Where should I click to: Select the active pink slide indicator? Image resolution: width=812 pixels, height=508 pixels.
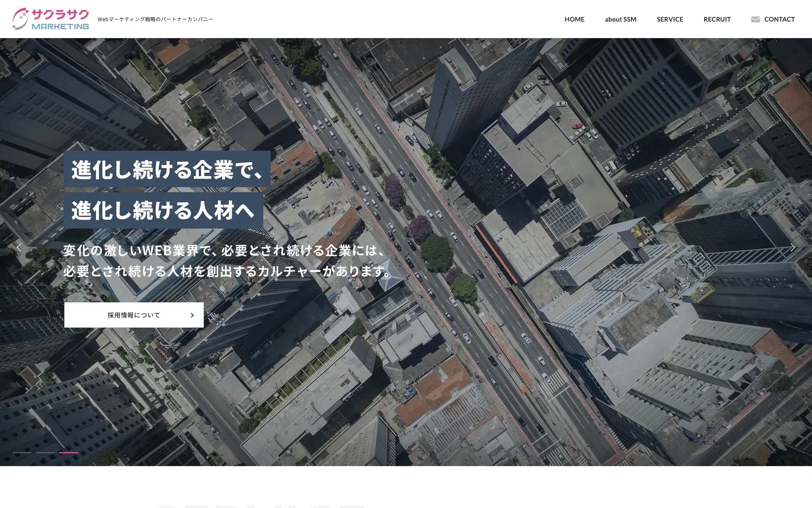pos(69,453)
